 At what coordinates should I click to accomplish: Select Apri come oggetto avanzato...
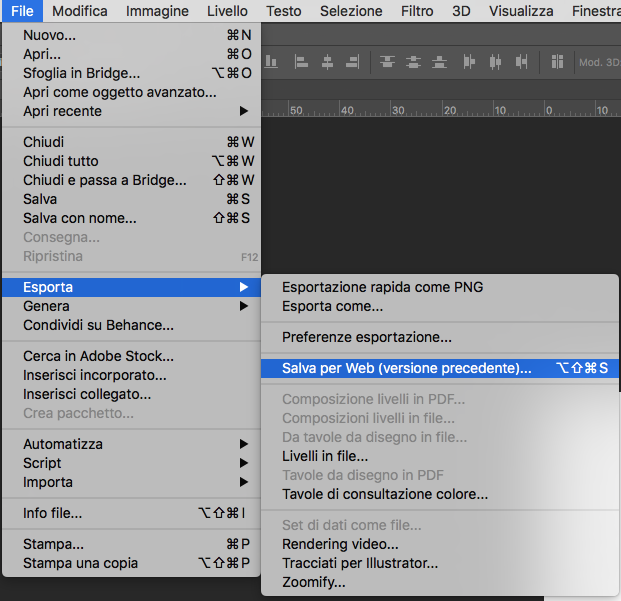[131, 92]
